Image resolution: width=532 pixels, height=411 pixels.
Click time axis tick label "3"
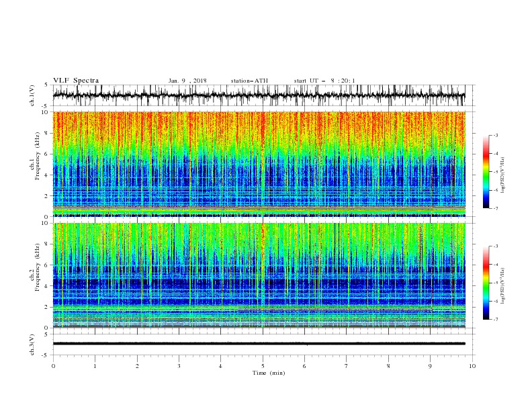coord(179,366)
